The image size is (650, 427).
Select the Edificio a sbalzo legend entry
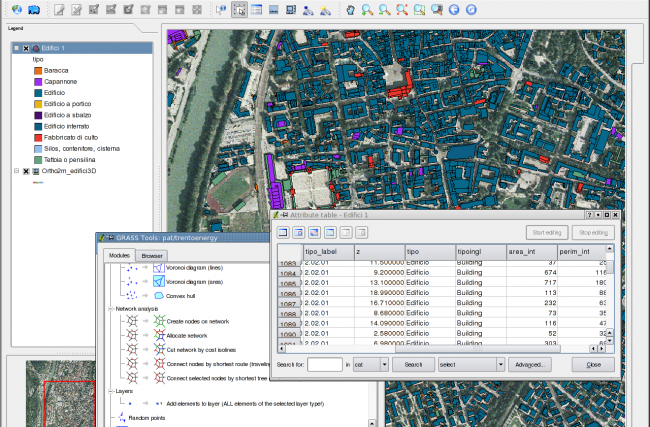click(x=67, y=115)
